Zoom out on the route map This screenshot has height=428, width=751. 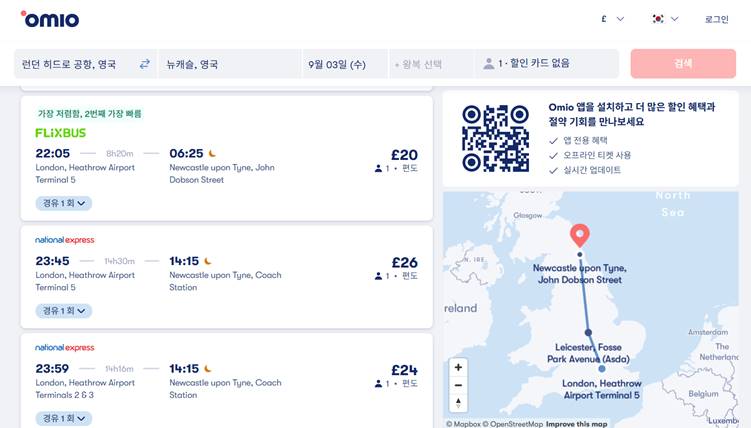(x=458, y=385)
